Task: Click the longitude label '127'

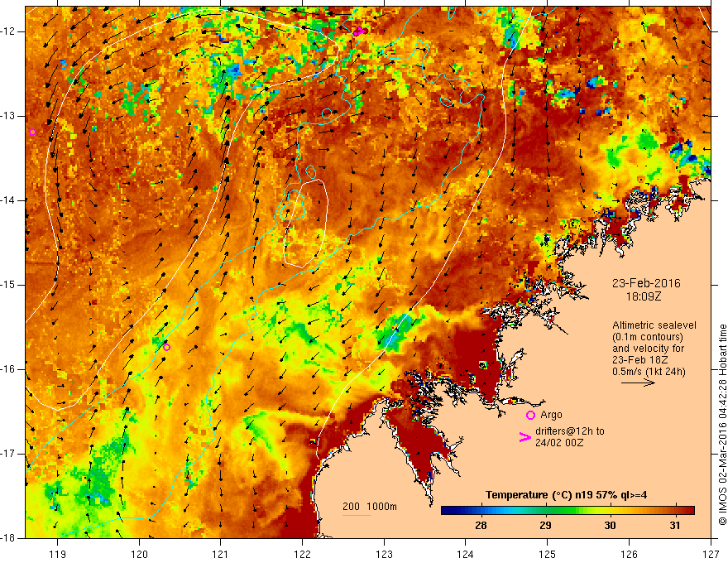Action: tap(711, 554)
